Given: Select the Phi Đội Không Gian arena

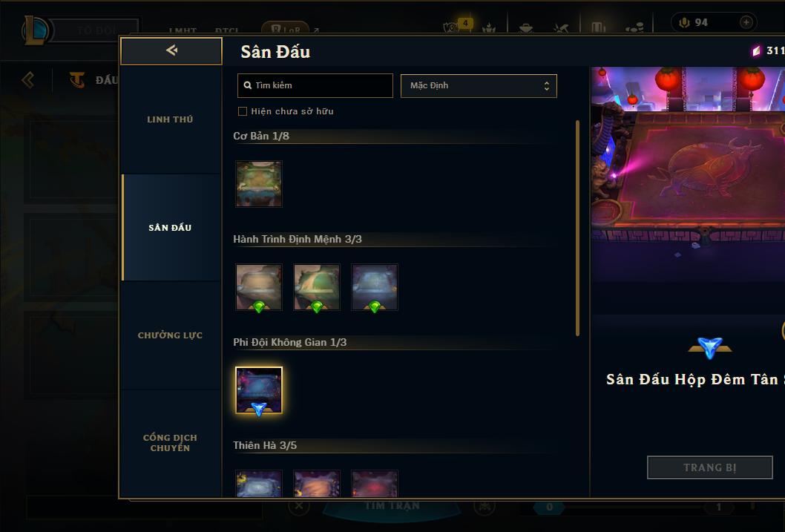Looking at the screenshot, I should pos(259,390).
